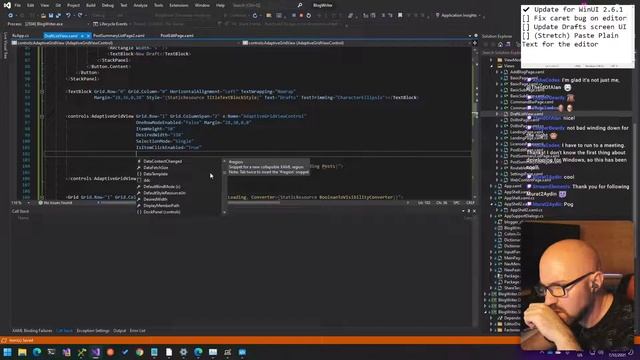The image size is (640, 360).
Task: Select DraftListView.xaml in Solution Explorer
Action: pos(527,114)
